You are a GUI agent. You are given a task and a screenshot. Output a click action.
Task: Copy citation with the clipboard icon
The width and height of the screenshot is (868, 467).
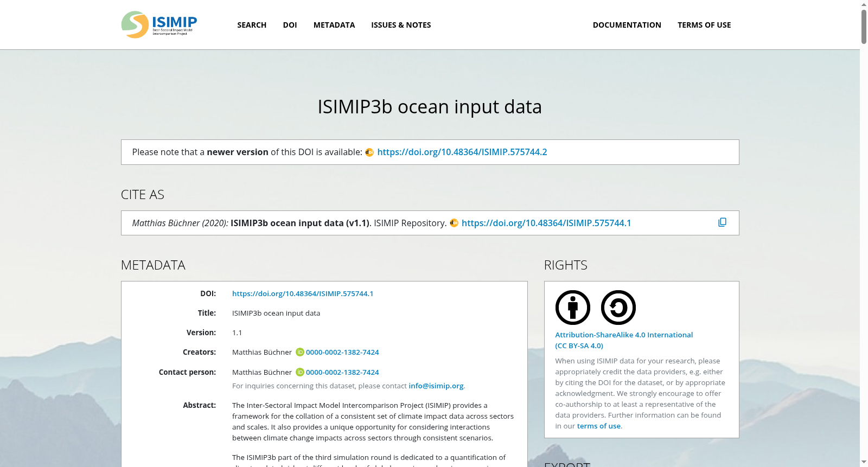point(722,222)
